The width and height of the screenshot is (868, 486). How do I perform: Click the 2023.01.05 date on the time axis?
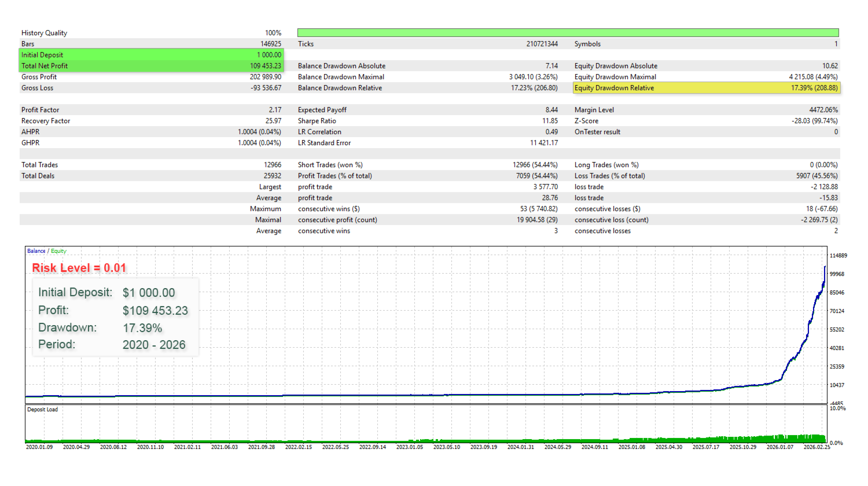coord(409,447)
